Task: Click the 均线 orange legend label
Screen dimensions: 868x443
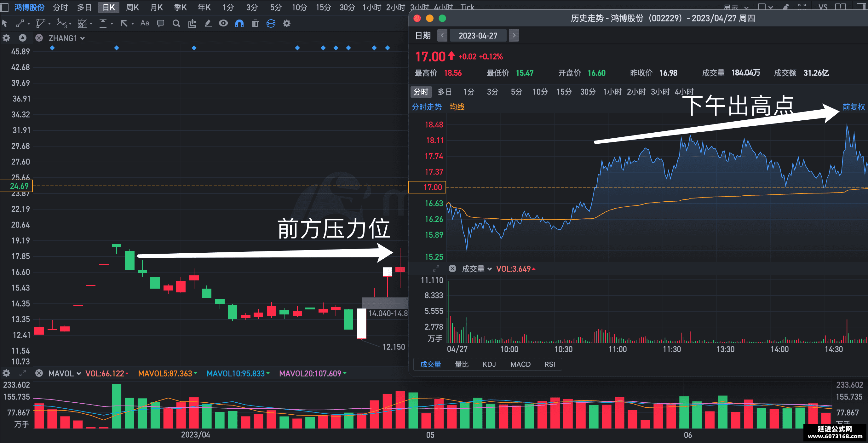Action: (457, 107)
